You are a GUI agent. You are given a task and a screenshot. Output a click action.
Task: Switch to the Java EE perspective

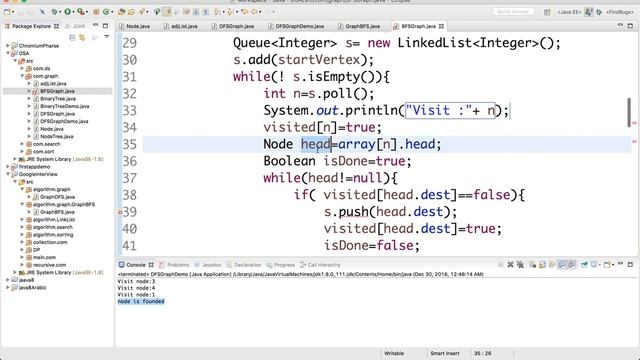click(569, 12)
